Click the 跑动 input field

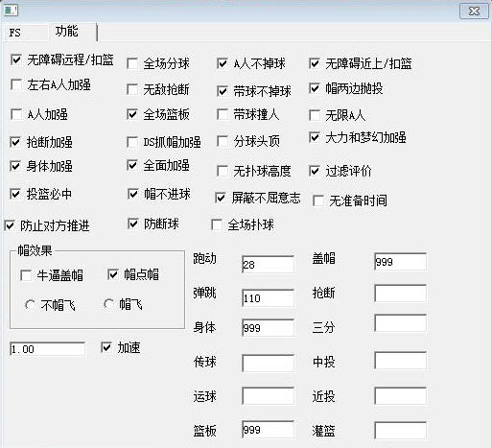[268, 264]
